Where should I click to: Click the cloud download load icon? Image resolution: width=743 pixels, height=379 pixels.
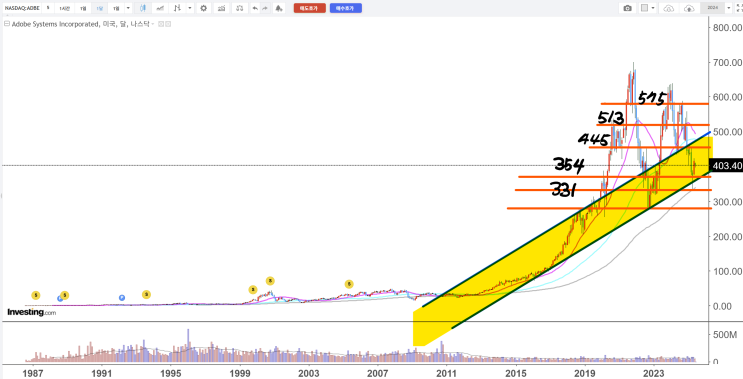689,8
